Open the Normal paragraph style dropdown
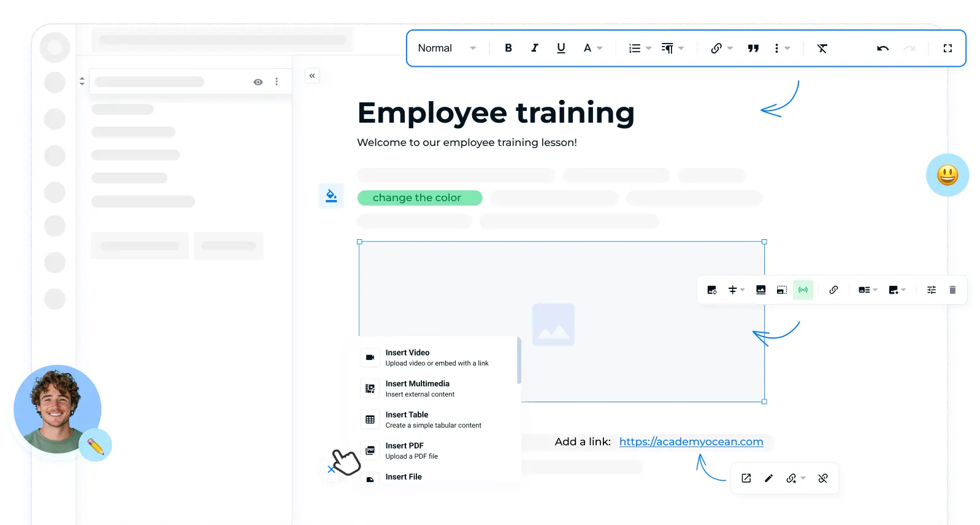The width and height of the screenshot is (980, 525). point(447,48)
